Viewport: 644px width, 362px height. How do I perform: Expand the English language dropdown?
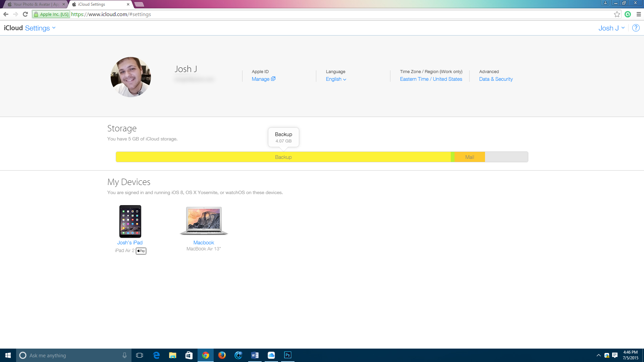336,79
